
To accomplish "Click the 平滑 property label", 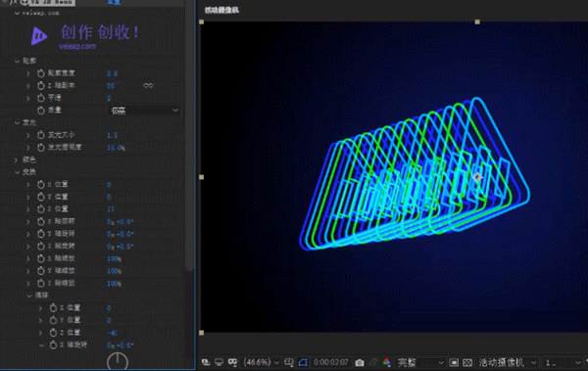I will click(x=54, y=98).
